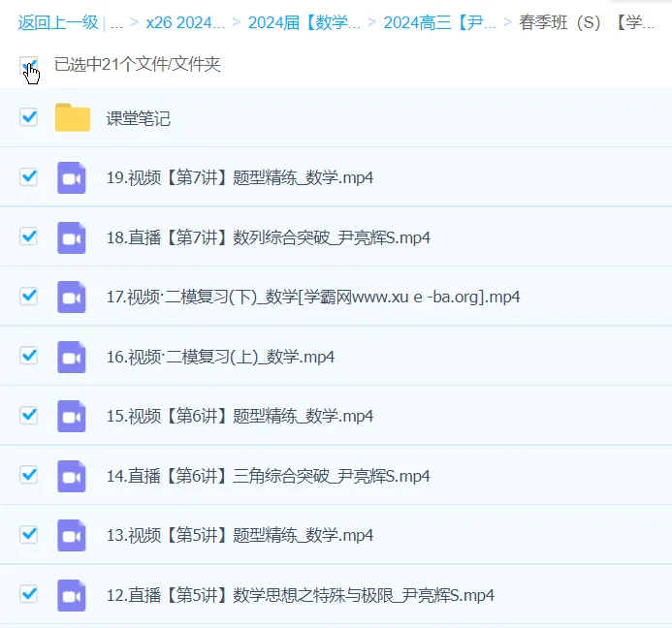672x628 pixels.
Task: Click video icon for 12.直播 数学思想之特殊与极限
Action: click(x=72, y=595)
